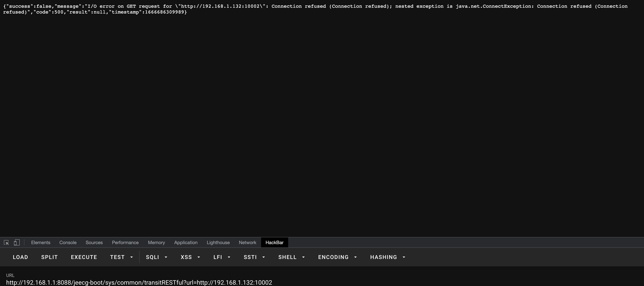The height and width of the screenshot is (286, 644).
Task: Switch to the Lighthouse tab
Action: tap(218, 243)
